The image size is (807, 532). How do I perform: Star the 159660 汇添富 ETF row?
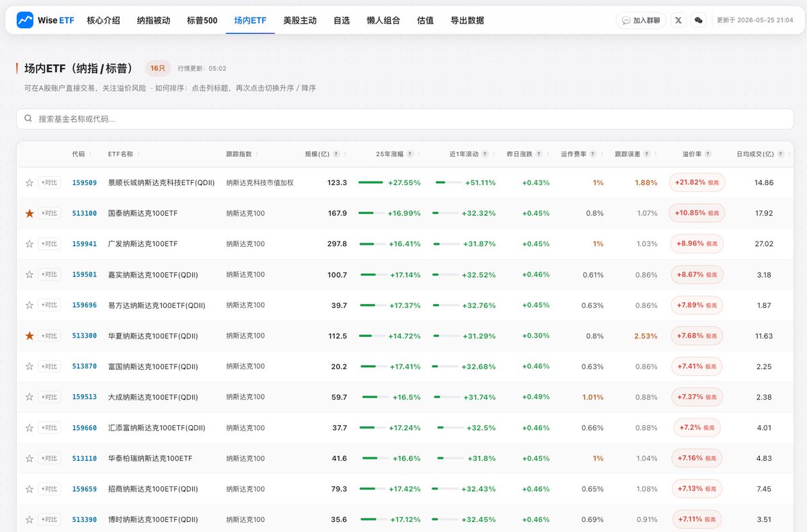(x=29, y=428)
